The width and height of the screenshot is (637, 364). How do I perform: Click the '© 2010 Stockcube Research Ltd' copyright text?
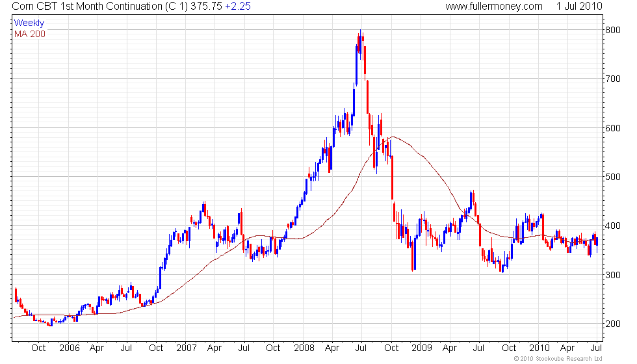pos(558,359)
